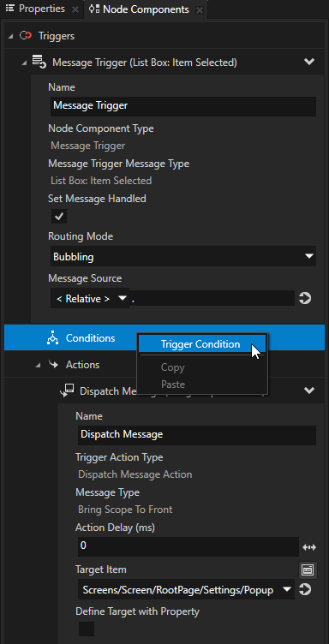
Task: Close the Properties tab
Action: [x=75, y=9]
